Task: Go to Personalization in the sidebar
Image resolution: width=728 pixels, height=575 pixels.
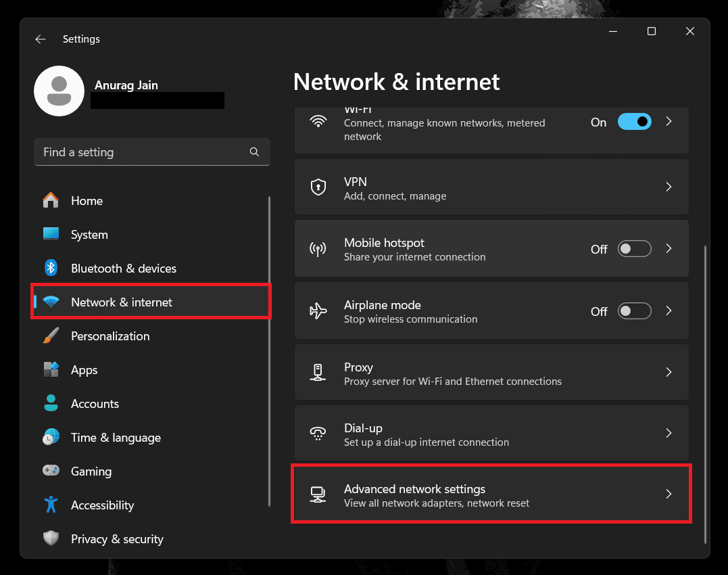Action: (110, 336)
